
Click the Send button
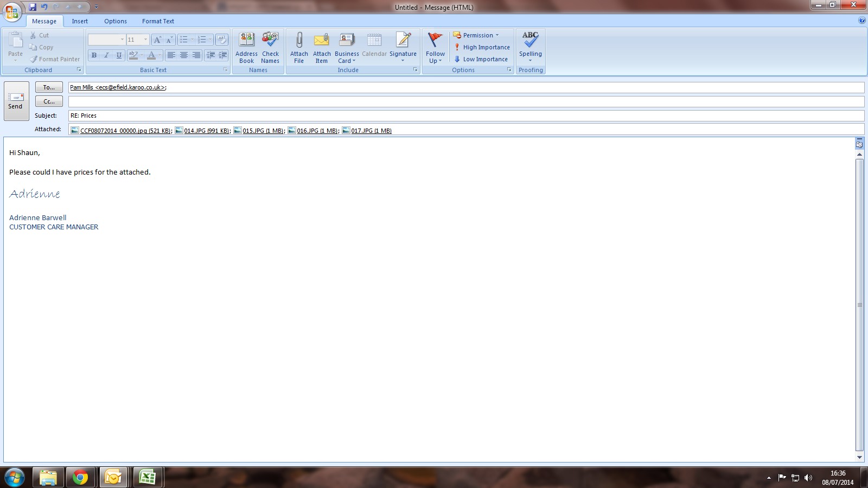(x=16, y=101)
